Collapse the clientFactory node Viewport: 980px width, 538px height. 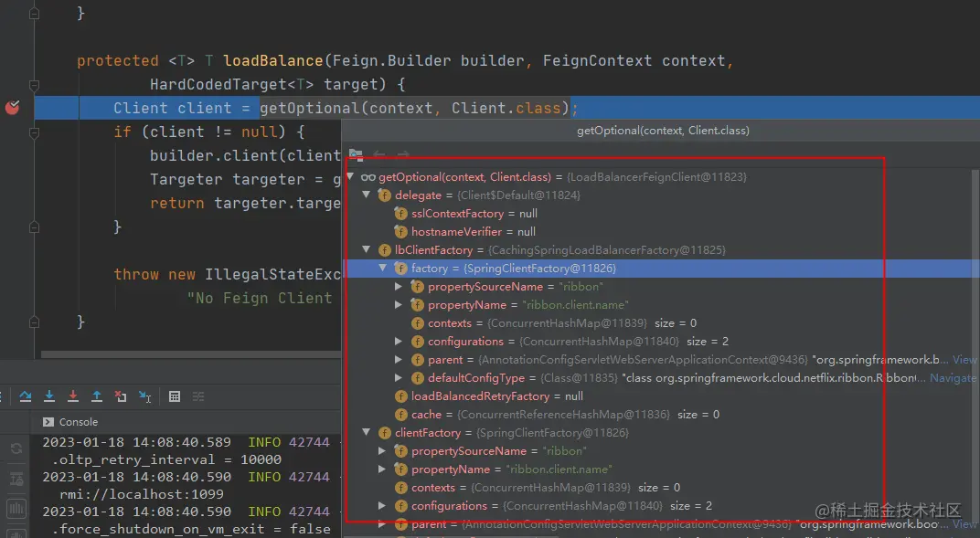(367, 432)
